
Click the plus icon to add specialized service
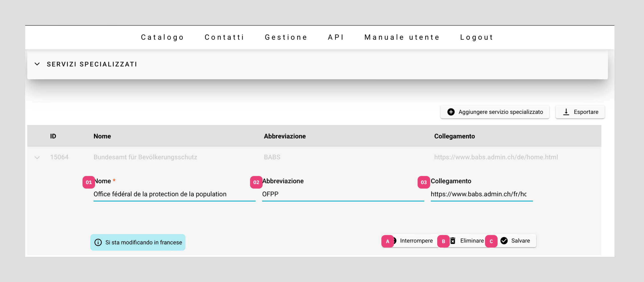tap(451, 112)
